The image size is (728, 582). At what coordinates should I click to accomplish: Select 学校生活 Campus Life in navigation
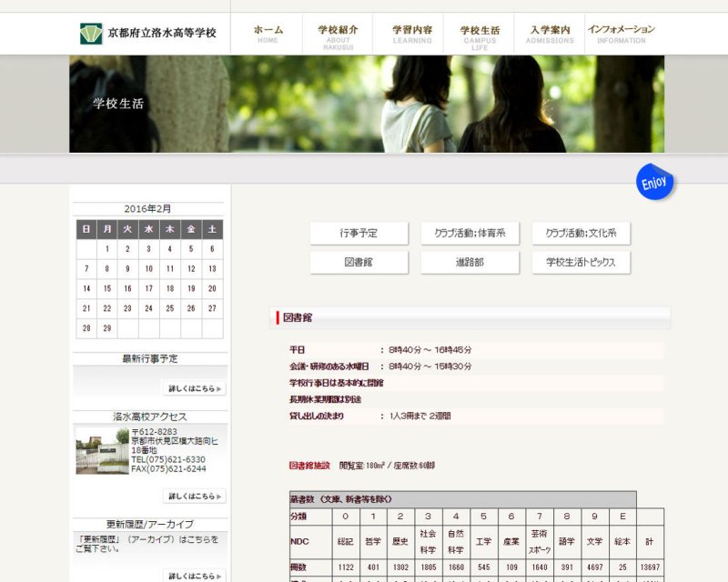click(x=480, y=35)
